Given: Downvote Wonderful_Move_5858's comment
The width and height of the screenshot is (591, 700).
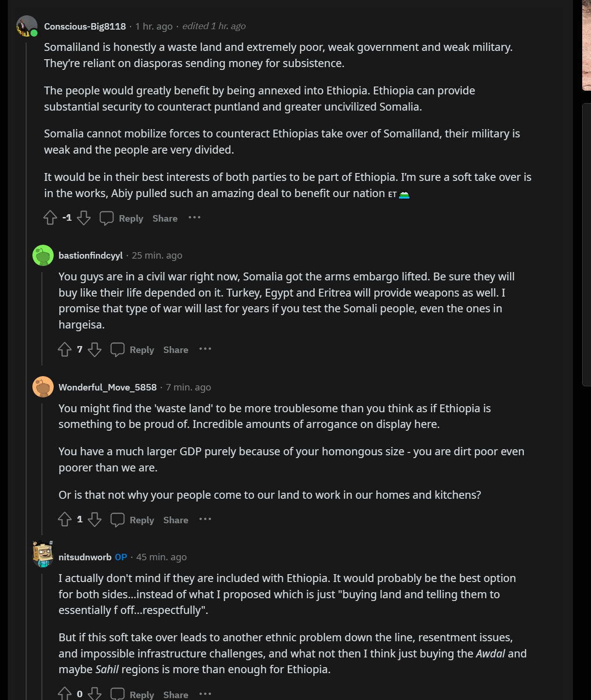Looking at the screenshot, I should tap(95, 520).
